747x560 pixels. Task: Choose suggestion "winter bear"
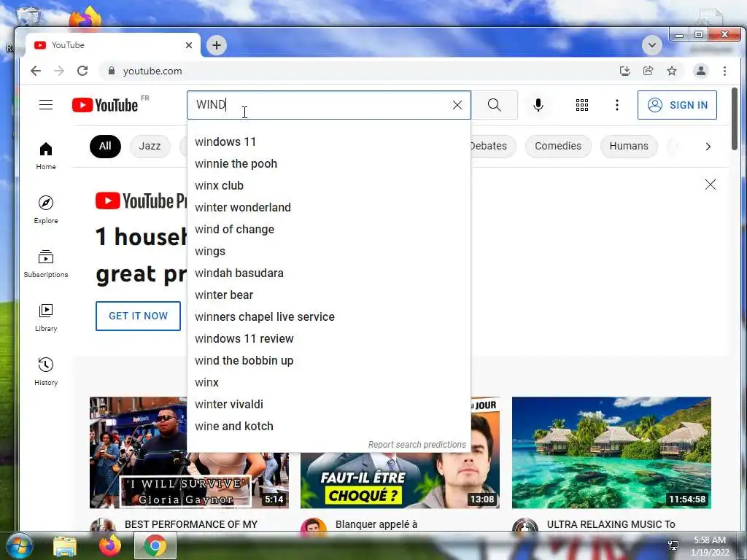329,295
